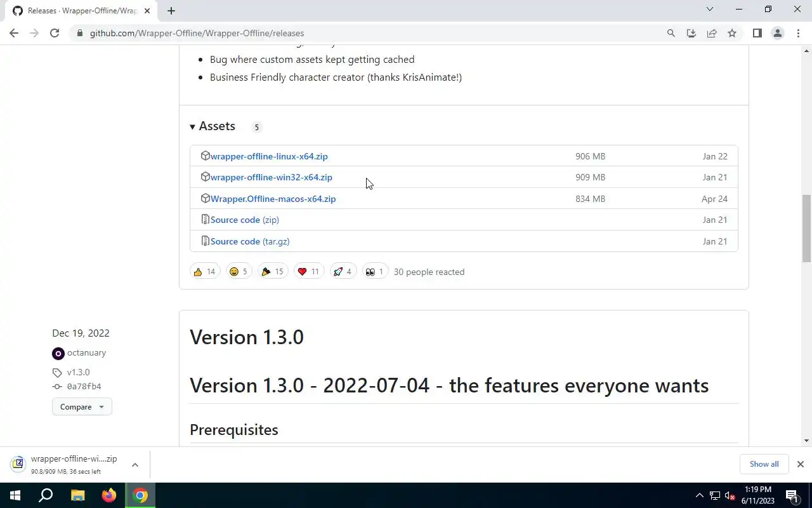This screenshot has width=812, height=508.
Task: Select the '909 MB' file size
Action: [x=590, y=177]
